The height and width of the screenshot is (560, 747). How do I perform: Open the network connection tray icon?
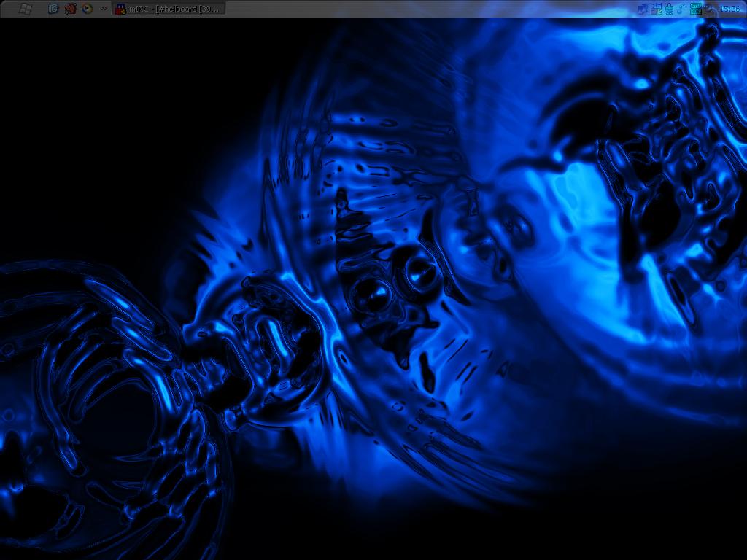click(643, 9)
